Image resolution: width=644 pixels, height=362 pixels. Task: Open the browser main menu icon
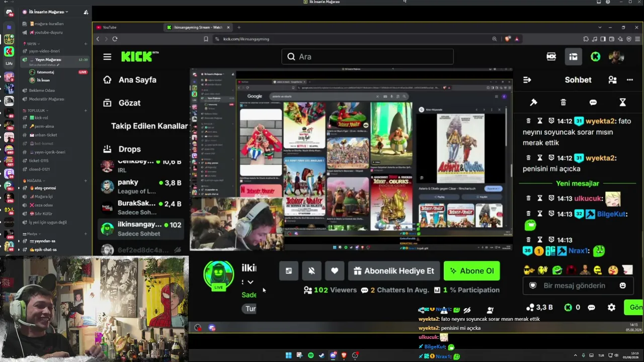pyautogui.click(x=637, y=39)
